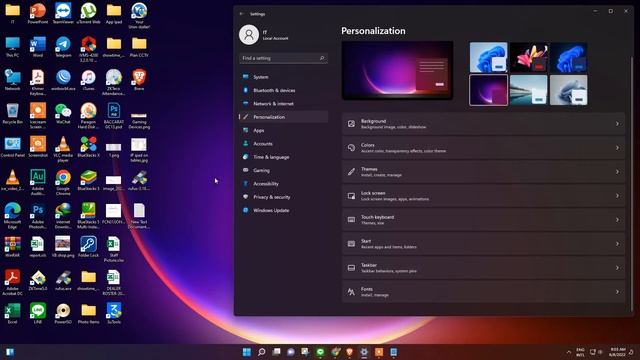Viewport: 640px width, 360px height.
Task: Open the Time & language settings icon
Action: [245, 157]
